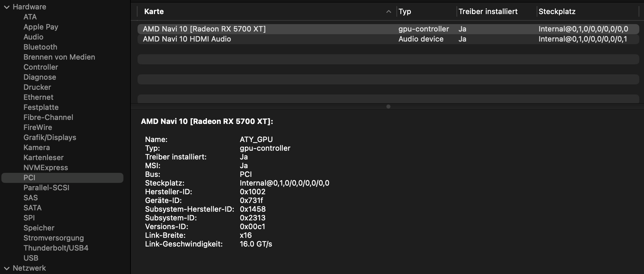Image resolution: width=644 pixels, height=274 pixels.
Task: Click the Typ column header
Action: [x=405, y=12]
